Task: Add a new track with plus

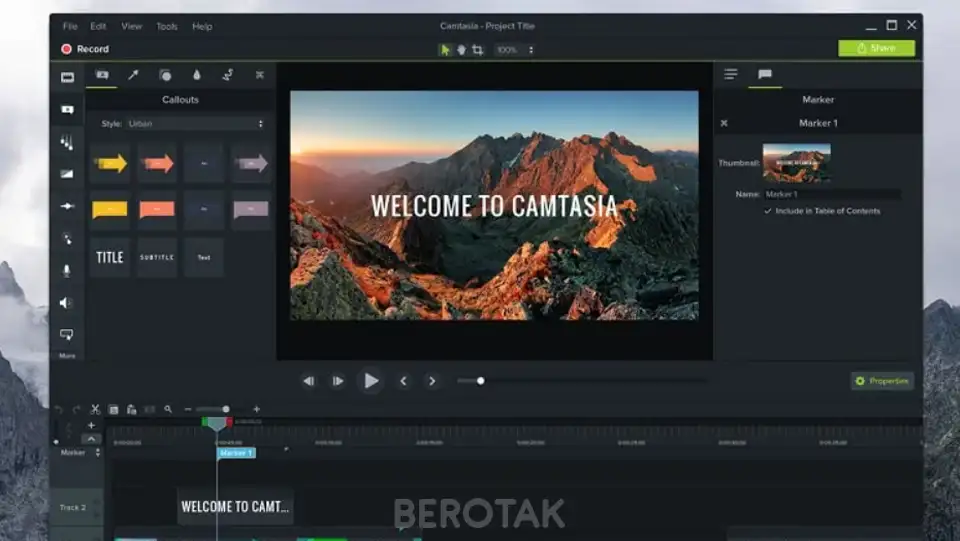Action: 91,425
